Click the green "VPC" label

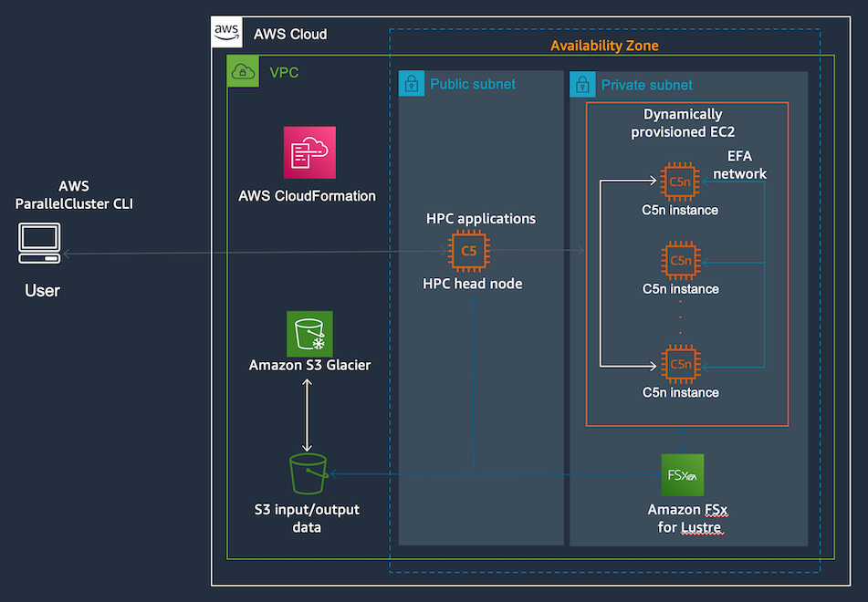[284, 72]
